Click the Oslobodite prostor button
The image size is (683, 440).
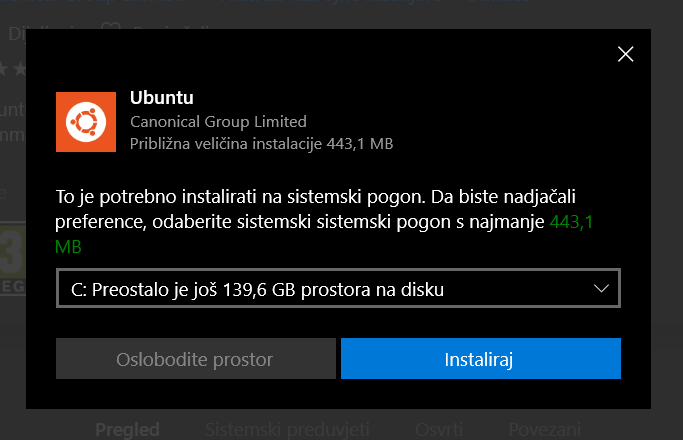point(194,359)
